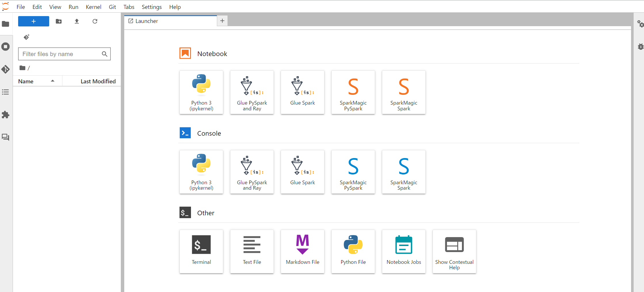The height and width of the screenshot is (292, 644).
Task: Open a new Terminal
Action: (x=201, y=251)
